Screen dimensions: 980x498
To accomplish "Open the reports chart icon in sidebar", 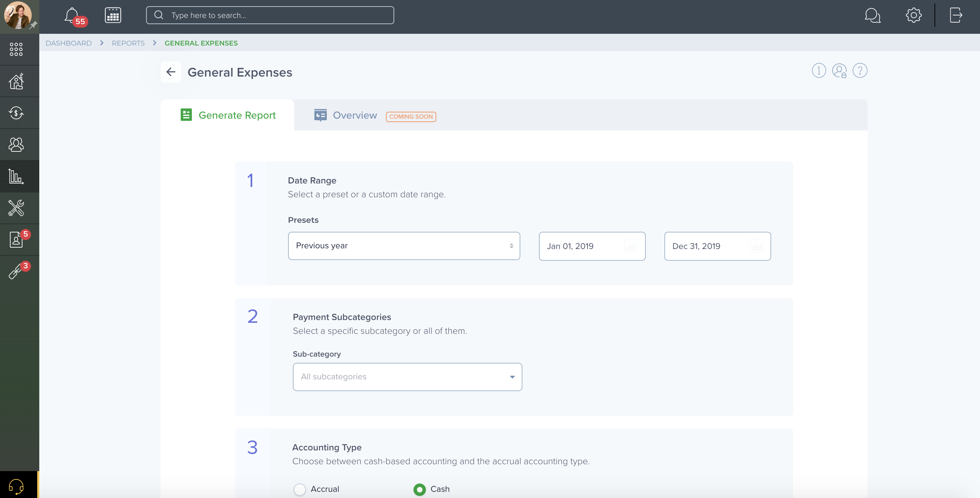I will click(16, 176).
